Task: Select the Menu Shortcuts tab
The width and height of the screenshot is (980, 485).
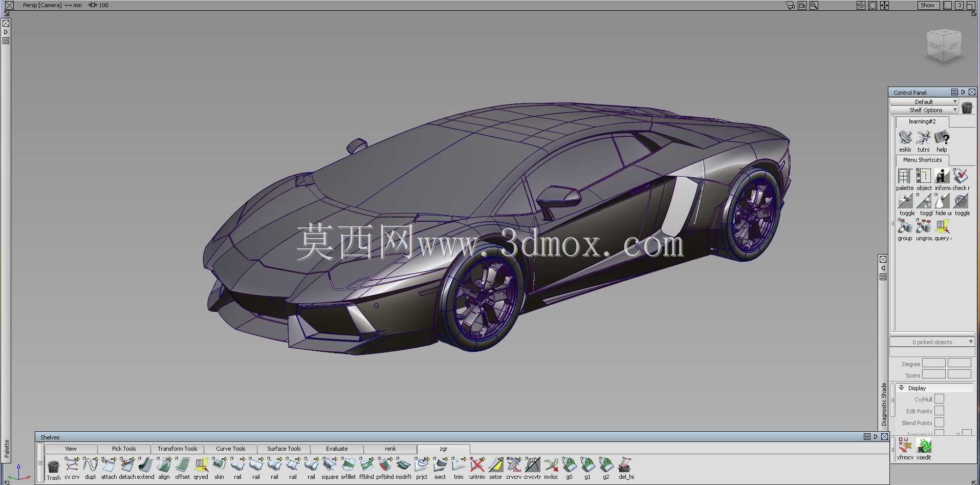Action: point(922,160)
